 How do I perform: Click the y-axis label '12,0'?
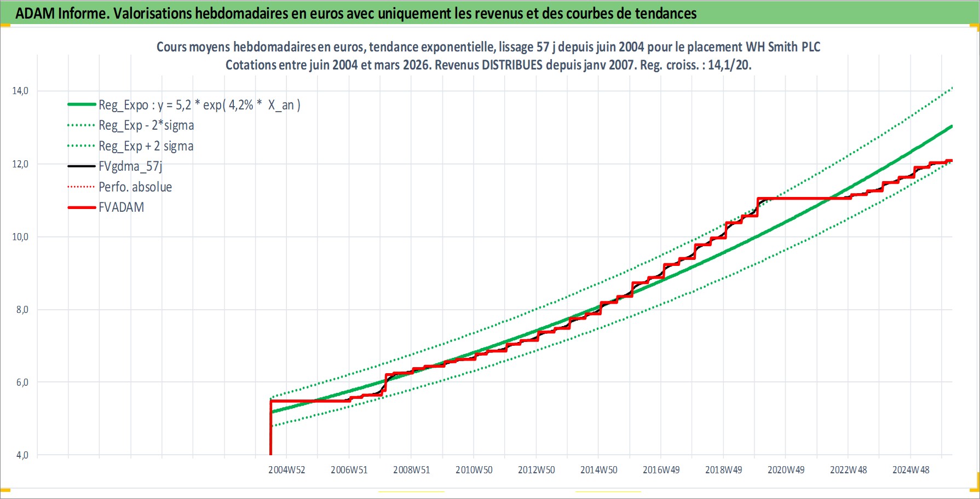[20, 164]
